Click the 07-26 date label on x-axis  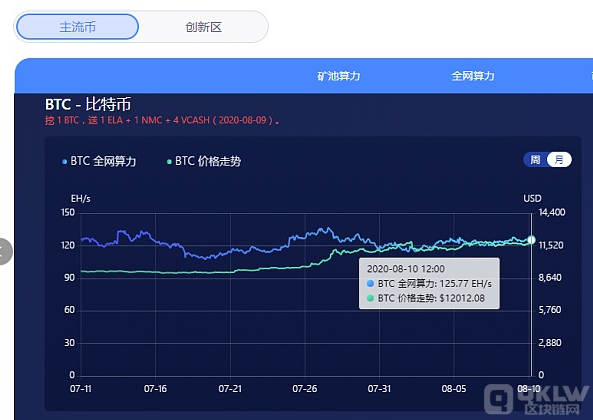[305, 389]
